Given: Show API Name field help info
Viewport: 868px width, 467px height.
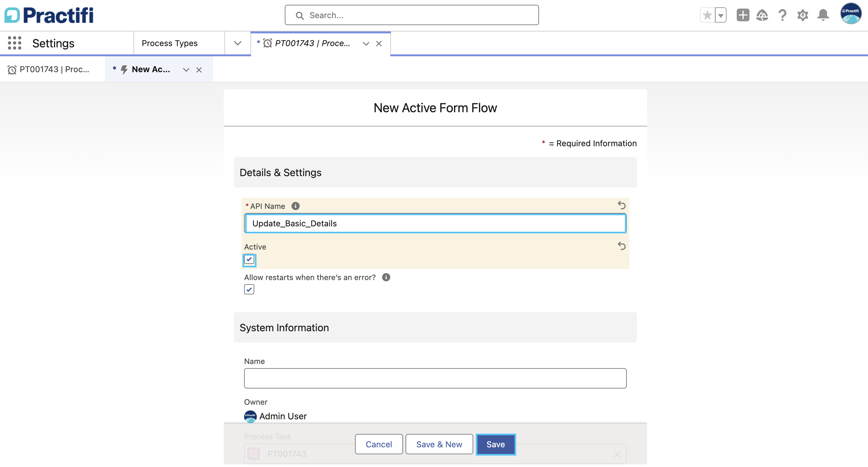Looking at the screenshot, I should tap(296, 206).
